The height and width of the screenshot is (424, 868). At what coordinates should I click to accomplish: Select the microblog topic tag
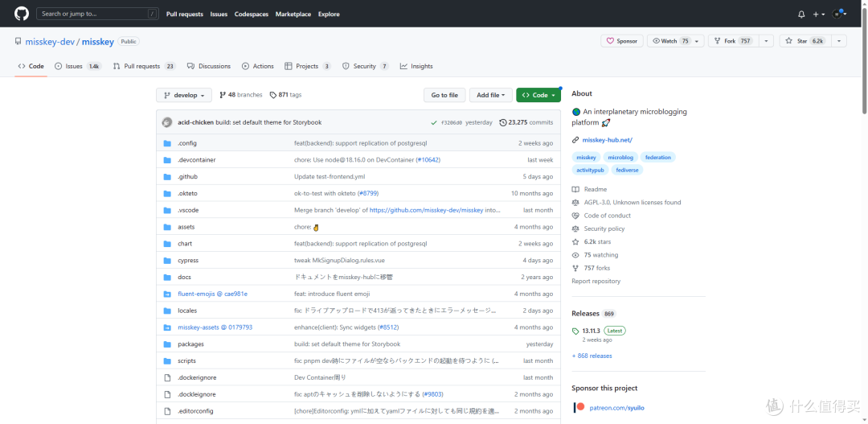coord(621,158)
